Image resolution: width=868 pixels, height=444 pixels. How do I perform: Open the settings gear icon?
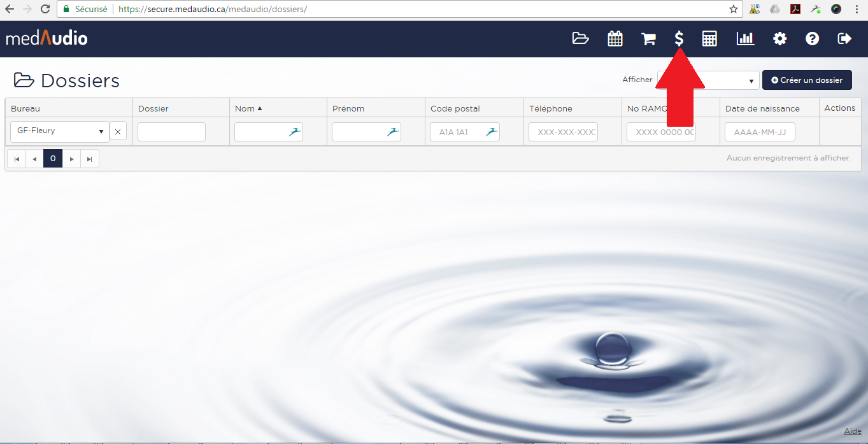[x=779, y=39]
